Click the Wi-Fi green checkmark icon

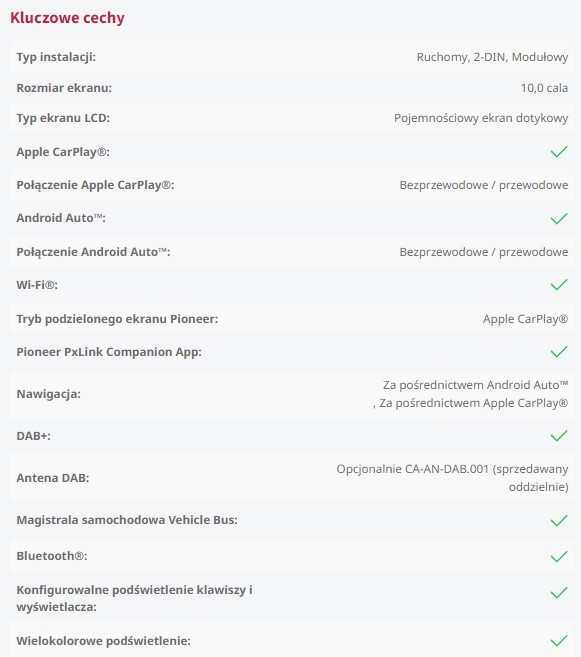(x=559, y=285)
